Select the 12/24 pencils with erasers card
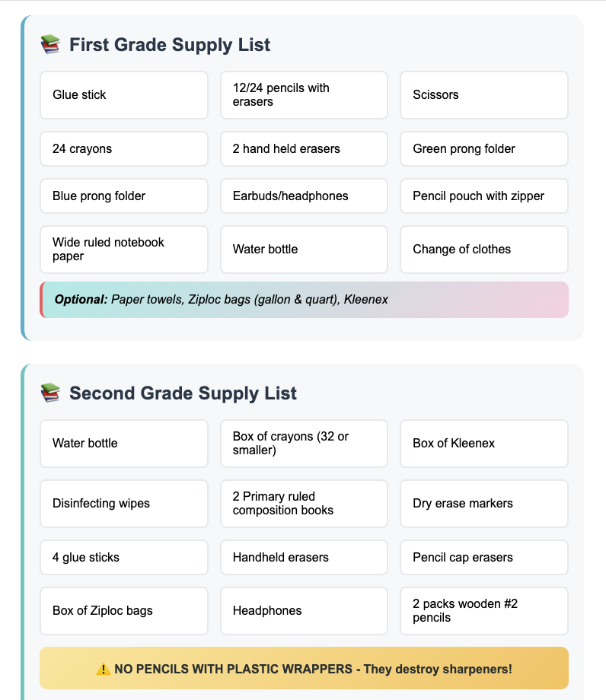Viewport: 606px width, 700px height. [x=304, y=95]
